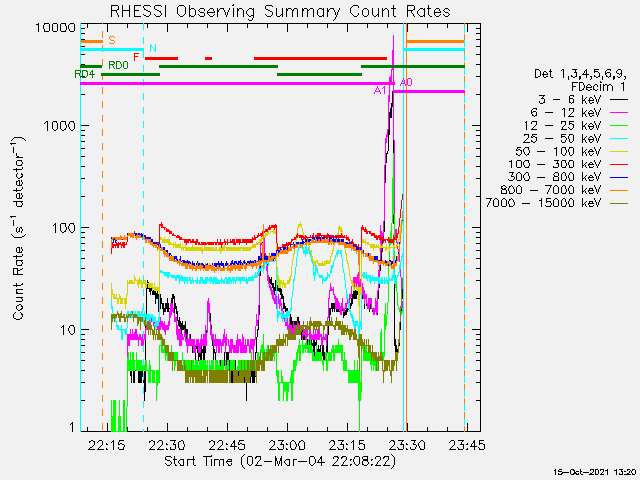
Task: Click the x-axis time label '22:15'
Action: click(107, 445)
